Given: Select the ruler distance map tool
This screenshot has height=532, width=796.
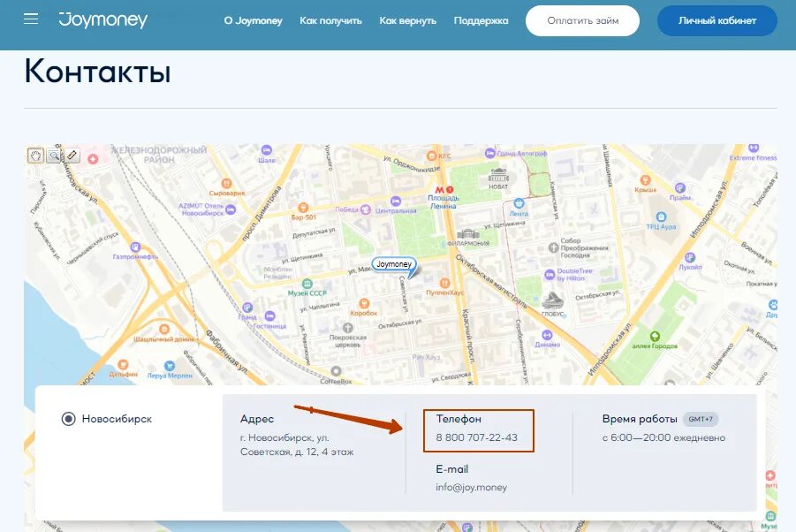Looking at the screenshot, I should pos(72,155).
